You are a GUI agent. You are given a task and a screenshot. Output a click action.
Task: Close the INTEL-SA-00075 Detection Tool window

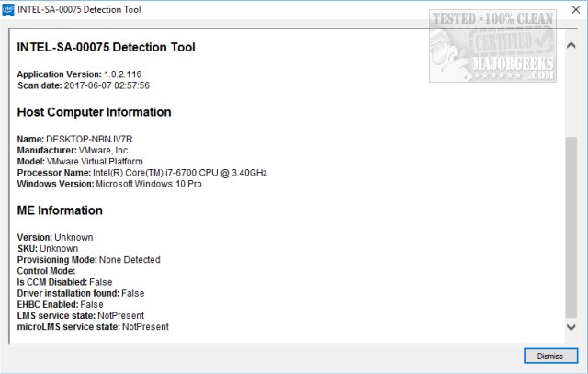[576, 10]
